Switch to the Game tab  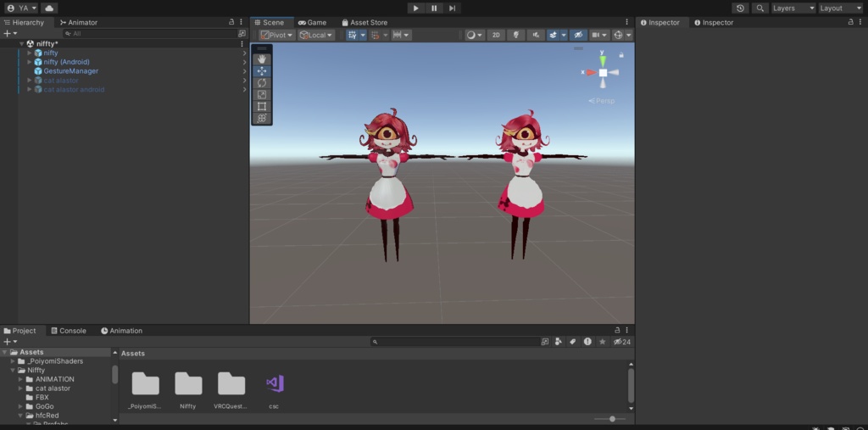click(x=313, y=22)
